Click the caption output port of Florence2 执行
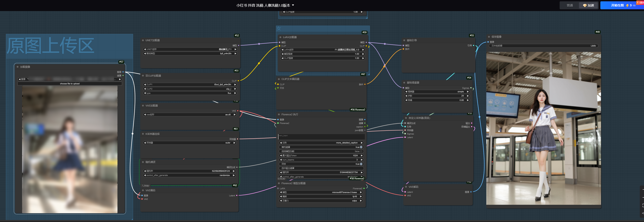This screenshot has width=644, height=222. (365, 127)
